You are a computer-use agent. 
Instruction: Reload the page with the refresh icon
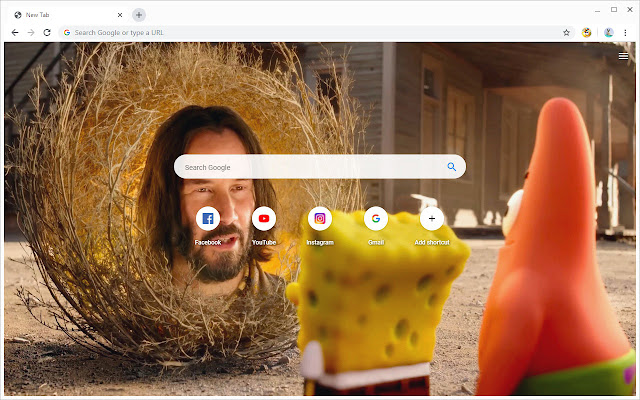tap(47, 33)
